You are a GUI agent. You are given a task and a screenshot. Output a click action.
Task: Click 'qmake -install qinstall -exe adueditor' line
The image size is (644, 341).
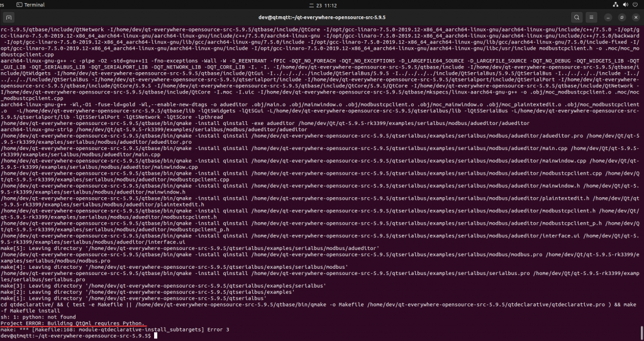point(265,123)
